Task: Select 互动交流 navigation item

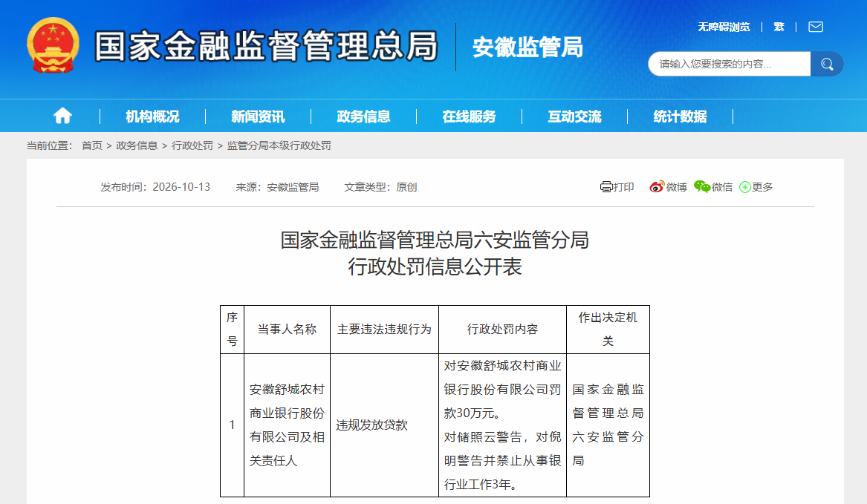Action: [574, 116]
